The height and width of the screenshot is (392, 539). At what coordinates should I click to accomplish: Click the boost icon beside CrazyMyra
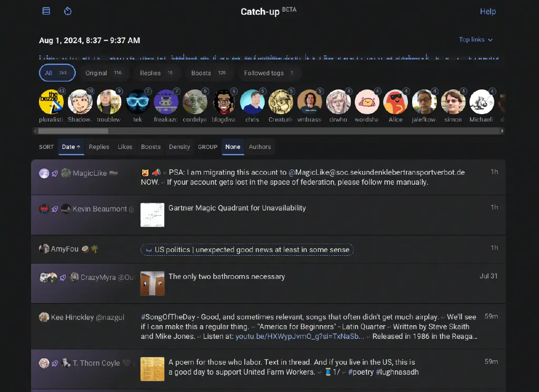point(63,278)
